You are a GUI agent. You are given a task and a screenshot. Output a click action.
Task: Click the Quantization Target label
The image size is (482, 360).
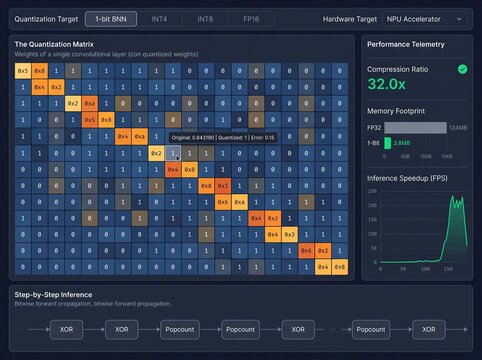[x=46, y=19]
